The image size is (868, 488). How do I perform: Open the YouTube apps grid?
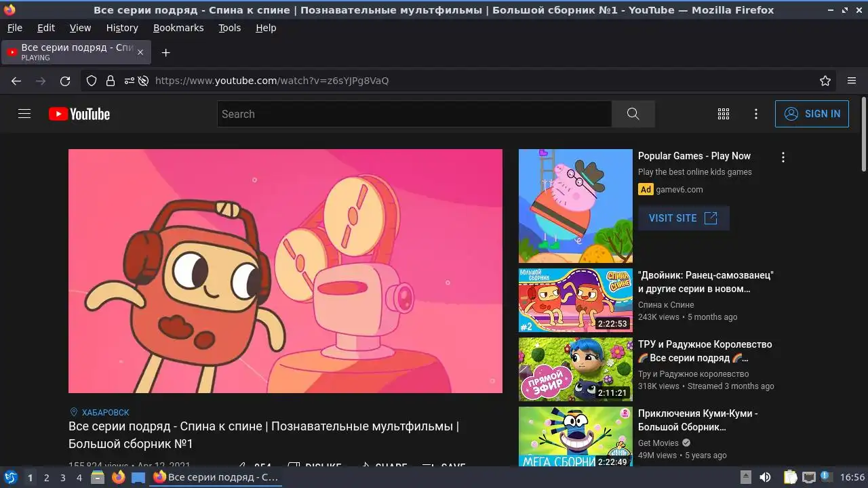724,114
